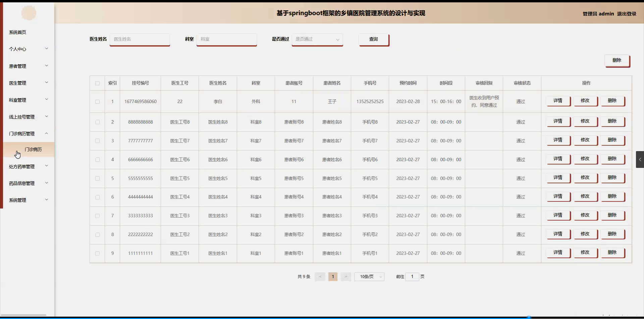Open the 10条/页 page size dropdown

coord(369,277)
